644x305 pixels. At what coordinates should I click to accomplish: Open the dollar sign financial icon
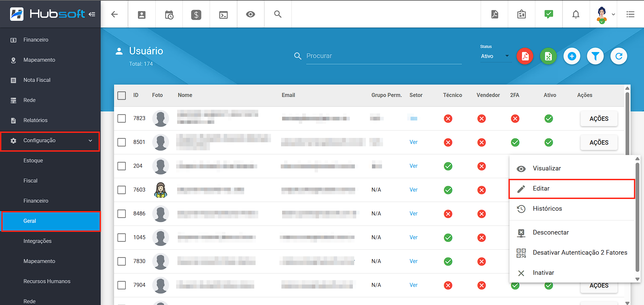pos(196,14)
